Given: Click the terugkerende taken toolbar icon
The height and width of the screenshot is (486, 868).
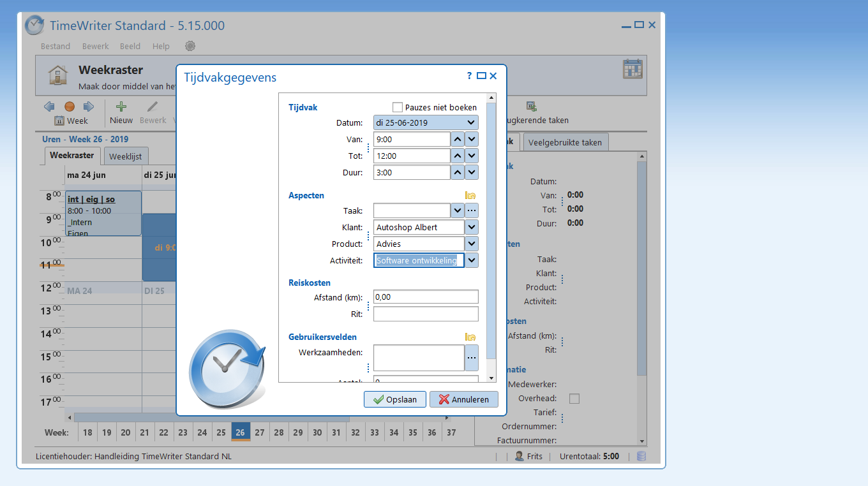Looking at the screenshot, I should [x=531, y=107].
